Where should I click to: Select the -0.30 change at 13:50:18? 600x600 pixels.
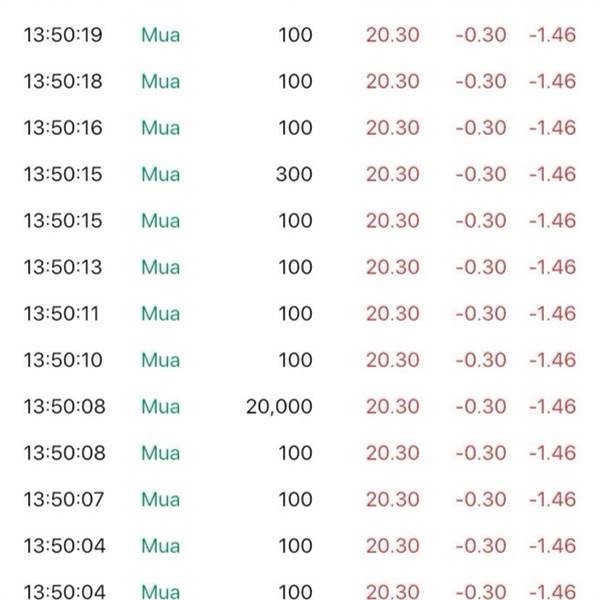(481, 81)
